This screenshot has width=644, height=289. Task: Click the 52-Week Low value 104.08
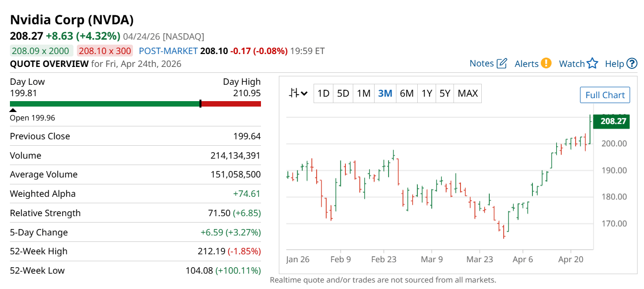[x=199, y=271]
